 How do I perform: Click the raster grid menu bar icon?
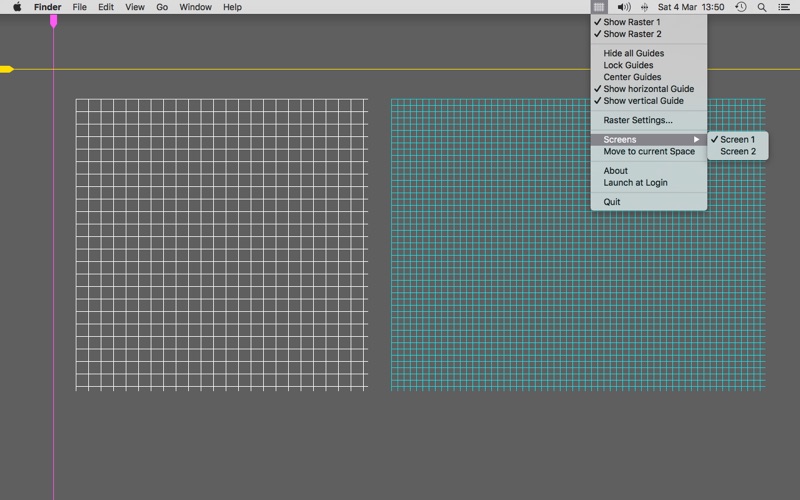[x=599, y=7]
